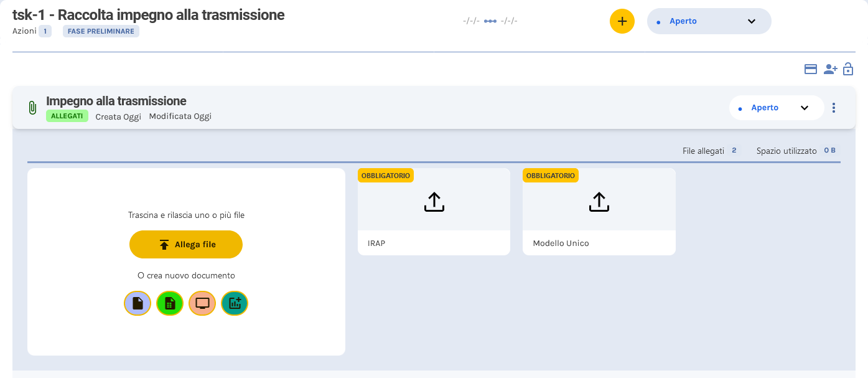
Task: Click the yellow plus button
Action: pyautogui.click(x=622, y=21)
